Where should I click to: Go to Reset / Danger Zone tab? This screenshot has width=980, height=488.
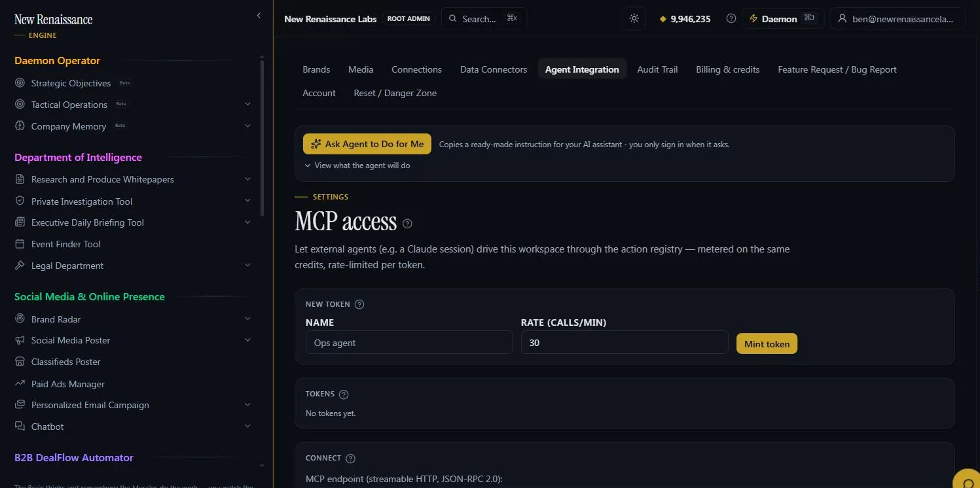click(395, 93)
